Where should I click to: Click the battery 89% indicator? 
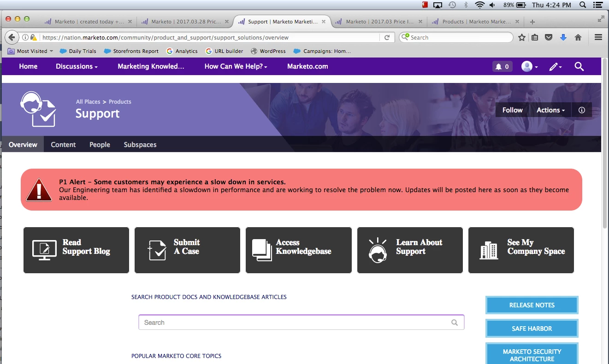click(x=514, y=5)
